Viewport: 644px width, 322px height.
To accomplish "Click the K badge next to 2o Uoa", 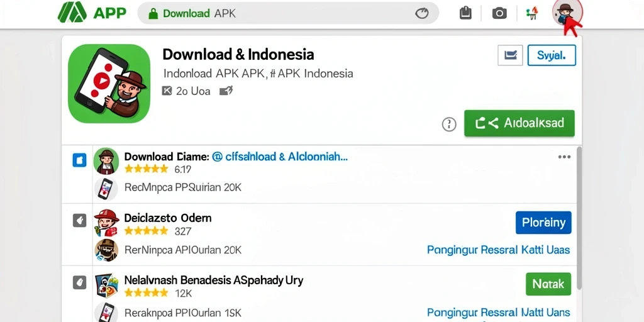I will [167, 91].
